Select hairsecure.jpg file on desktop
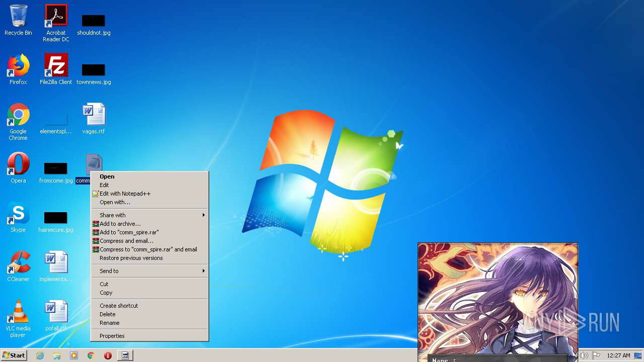Screen dimensions: 644x362 56,221
